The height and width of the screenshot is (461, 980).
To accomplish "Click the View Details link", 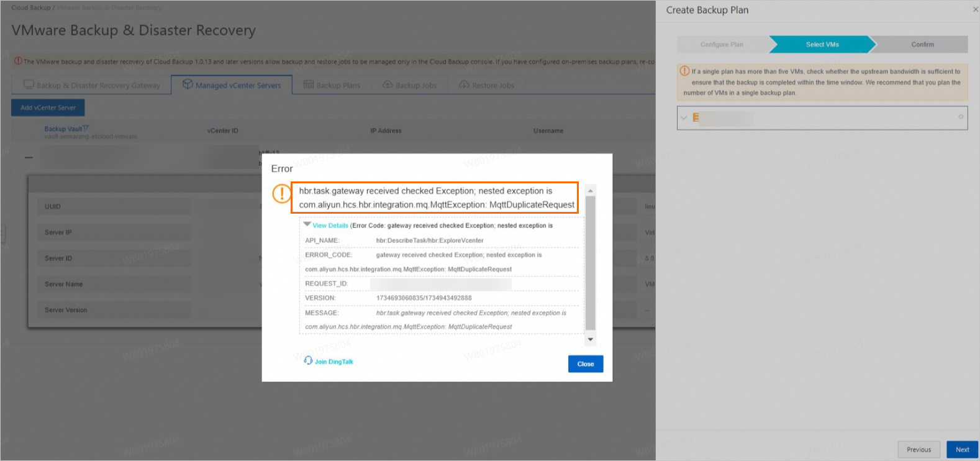I will click(x=330, y=226).
